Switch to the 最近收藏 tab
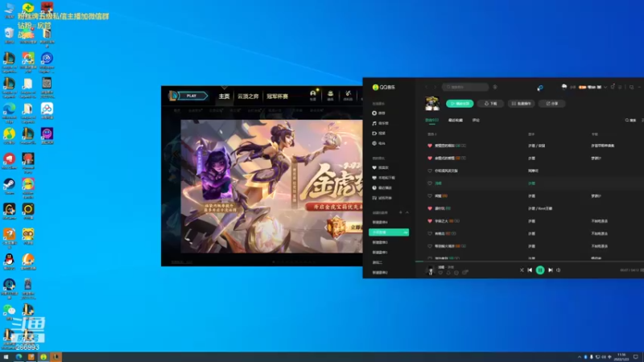This screenshot has width=644, height=362. click(455, 120)
